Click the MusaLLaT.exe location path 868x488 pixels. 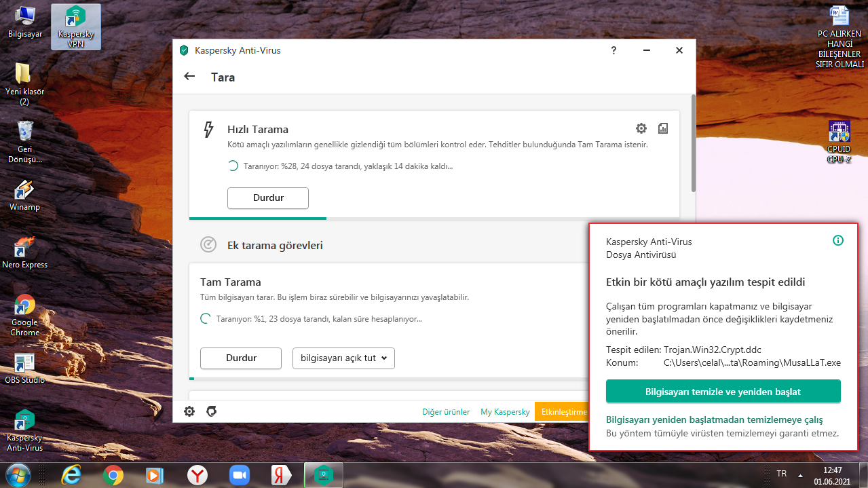(x=752, y=363)
